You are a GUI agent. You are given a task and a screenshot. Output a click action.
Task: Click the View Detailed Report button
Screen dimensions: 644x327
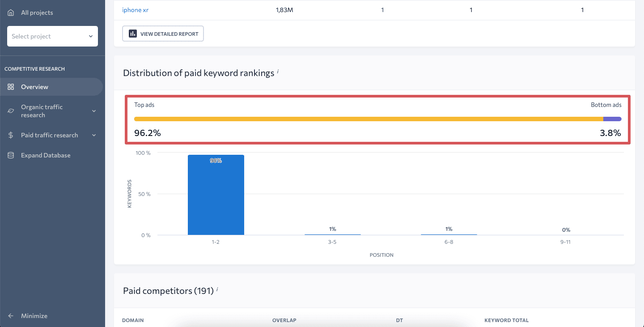tap(163, 34)
